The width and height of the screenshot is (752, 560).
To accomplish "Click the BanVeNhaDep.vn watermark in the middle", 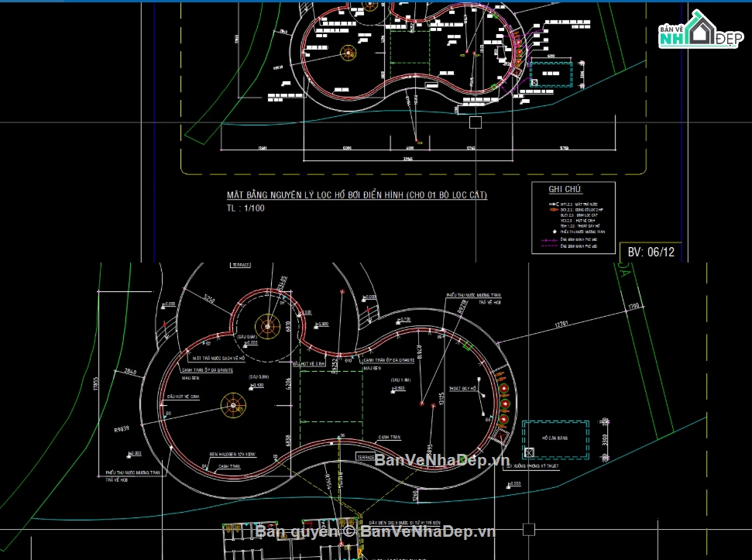I will 441,462.
